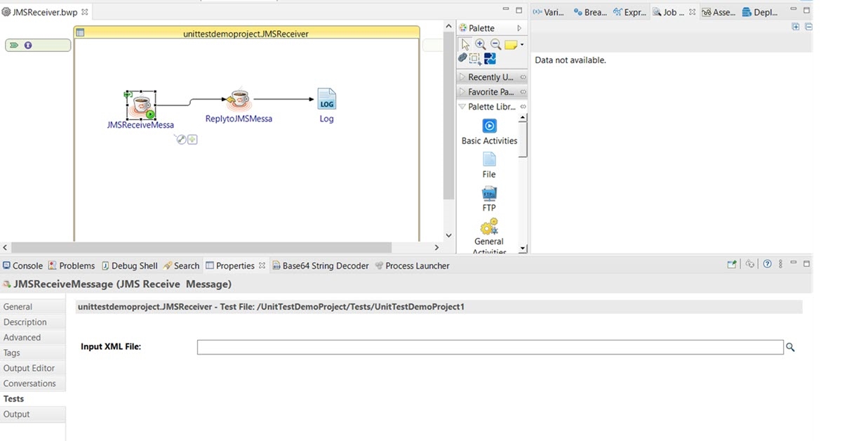Click Expand All in Job Data view
Image resolution: width=868 pixels, height=441 pixels.
pyautogui.click(x=796, y=27)
